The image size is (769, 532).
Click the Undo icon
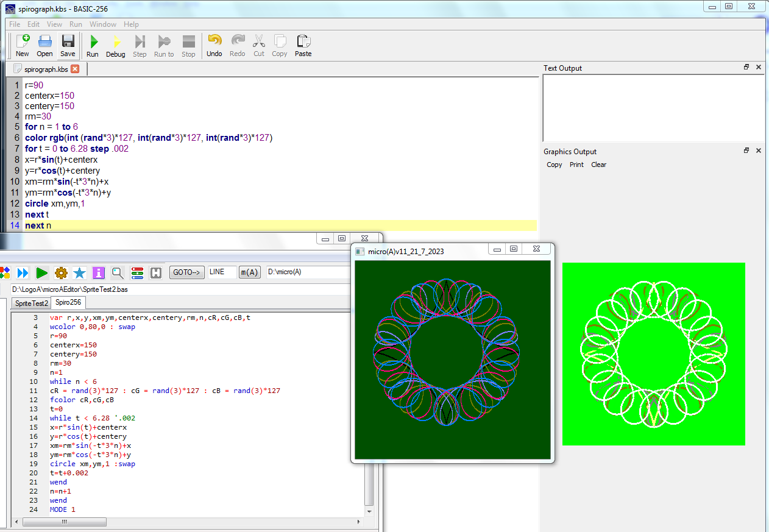pos(214,41)
